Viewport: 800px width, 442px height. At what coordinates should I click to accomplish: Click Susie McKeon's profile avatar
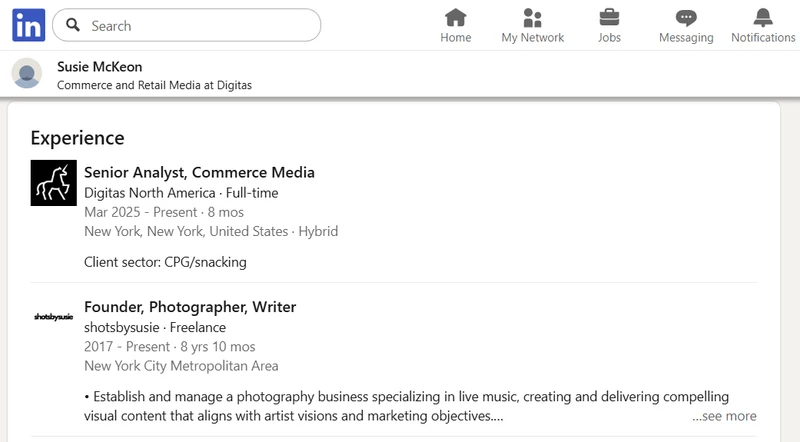pos(27,74)
